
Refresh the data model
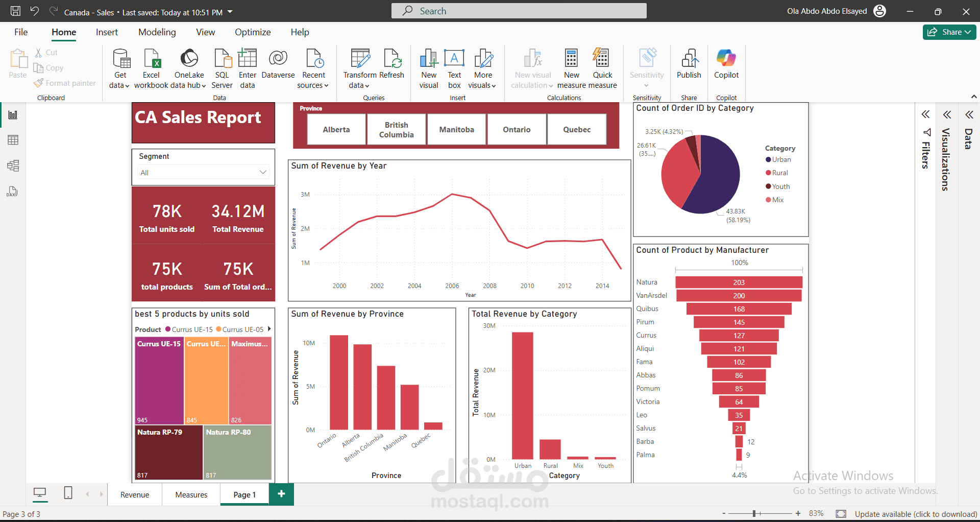tap(392, 64)
